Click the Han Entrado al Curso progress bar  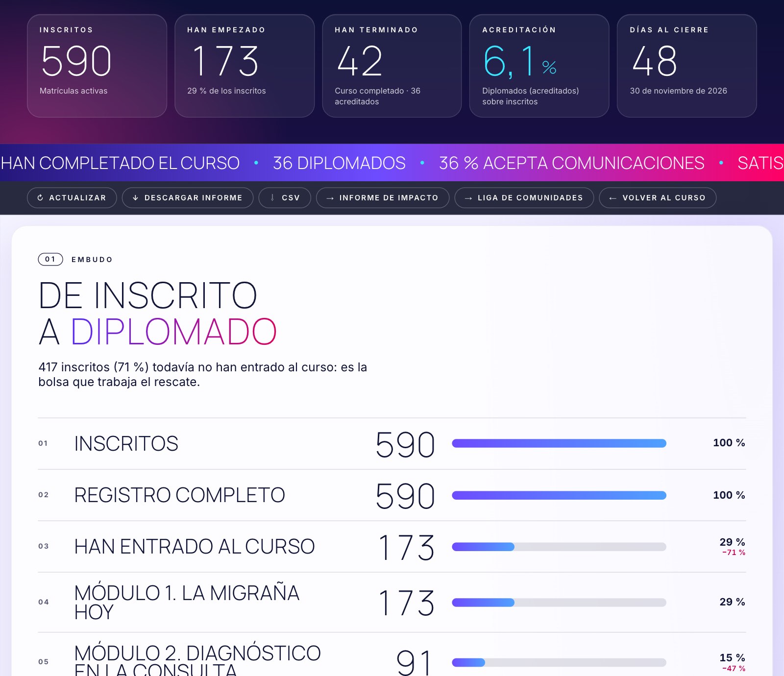(559, 547)
